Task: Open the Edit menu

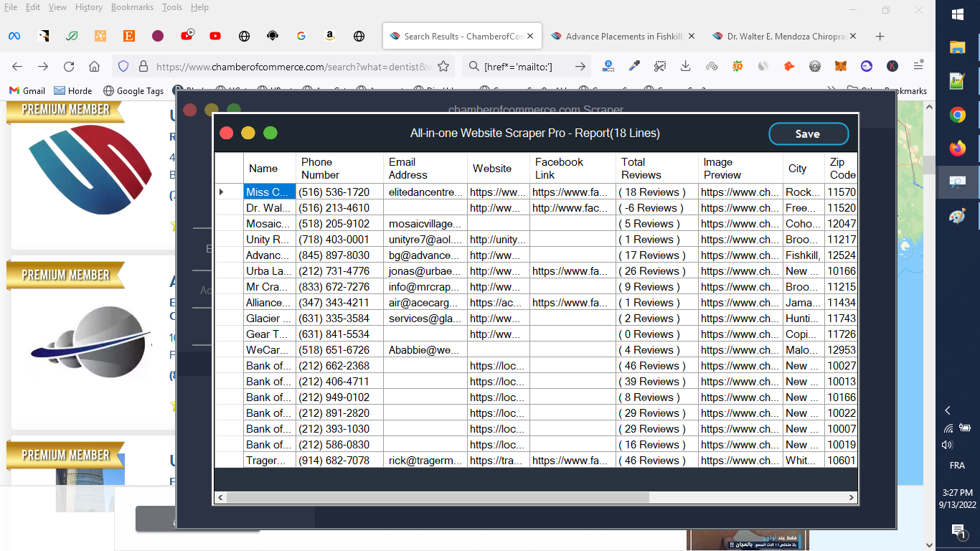Action: 33,7
